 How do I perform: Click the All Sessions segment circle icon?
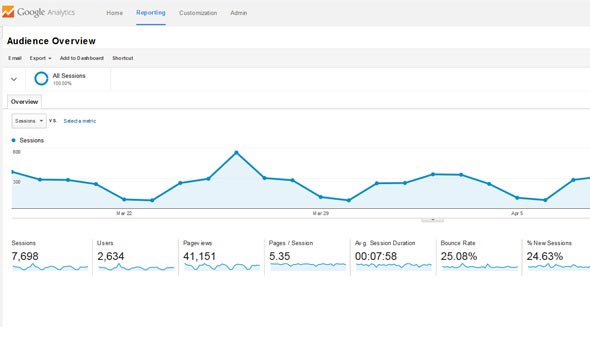(41, 79)
